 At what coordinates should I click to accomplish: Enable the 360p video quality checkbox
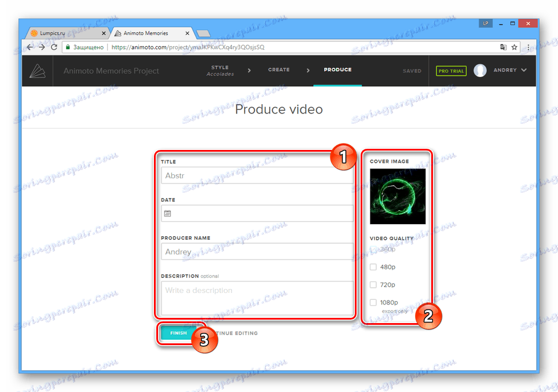point(373,249)
